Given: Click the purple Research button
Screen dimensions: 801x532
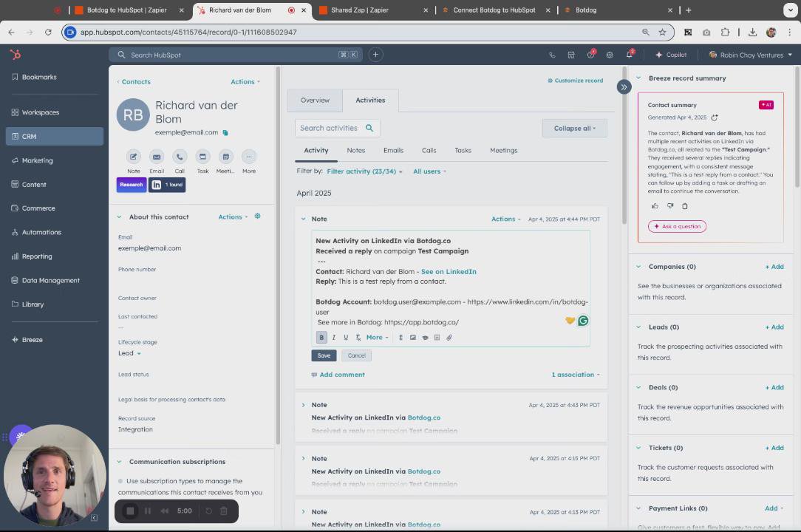Looking at the screenshot, I should tap(132, 185).
